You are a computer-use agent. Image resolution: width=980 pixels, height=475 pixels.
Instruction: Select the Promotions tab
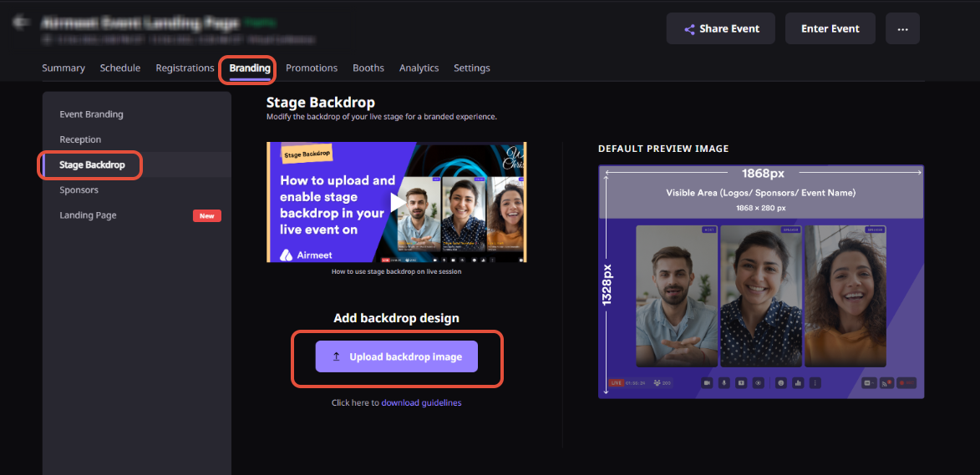[x=312, y=68]
